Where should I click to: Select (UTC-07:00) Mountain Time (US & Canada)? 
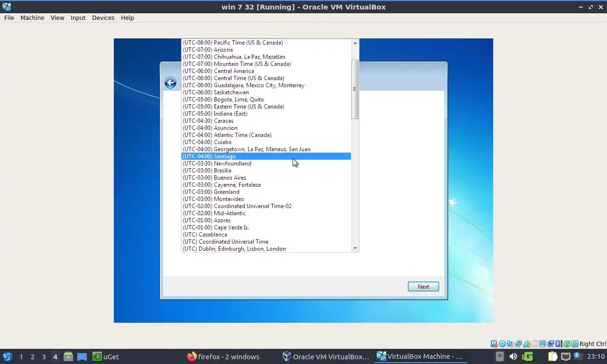coord(266,64)
